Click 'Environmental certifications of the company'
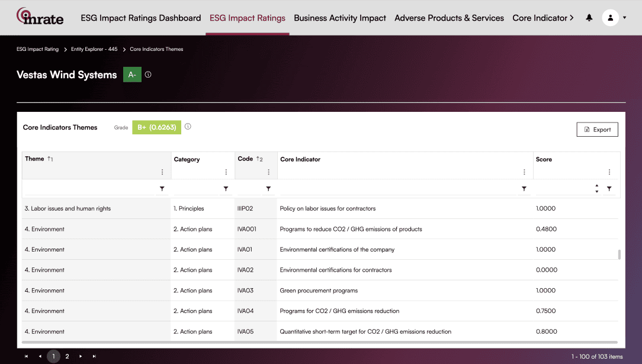 (337, 250)
